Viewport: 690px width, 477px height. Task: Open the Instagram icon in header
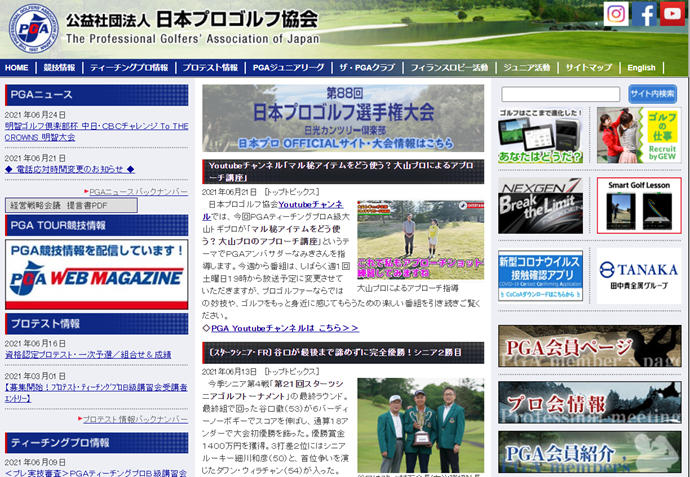point(616,14)
